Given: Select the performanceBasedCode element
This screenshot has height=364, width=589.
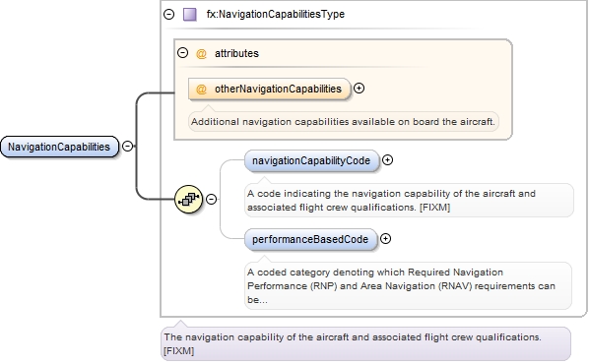Looking at the screenshot, I should point(310,239).
